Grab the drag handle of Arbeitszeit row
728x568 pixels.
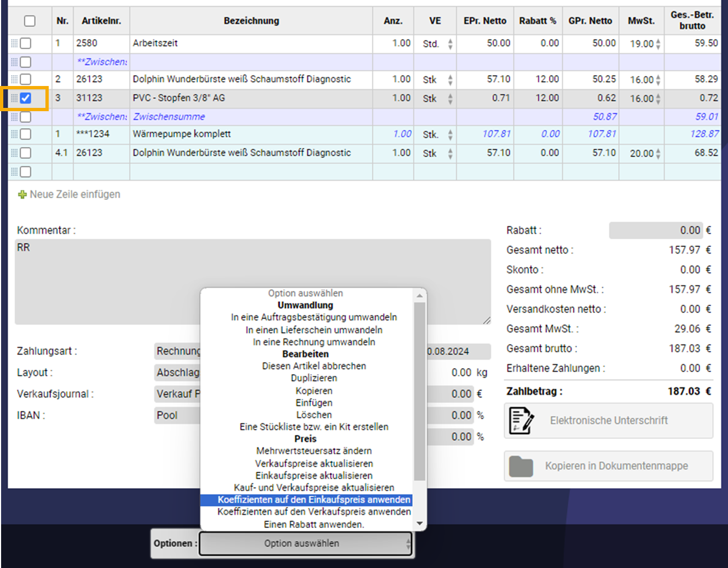tap(14, 43)
